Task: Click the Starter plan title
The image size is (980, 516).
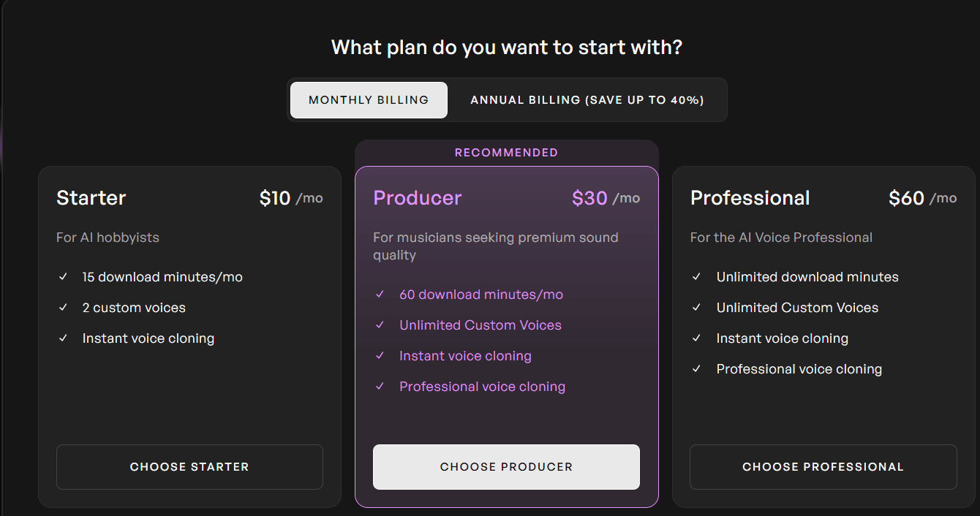Action: pyautogui.click(x=91, y=198)
